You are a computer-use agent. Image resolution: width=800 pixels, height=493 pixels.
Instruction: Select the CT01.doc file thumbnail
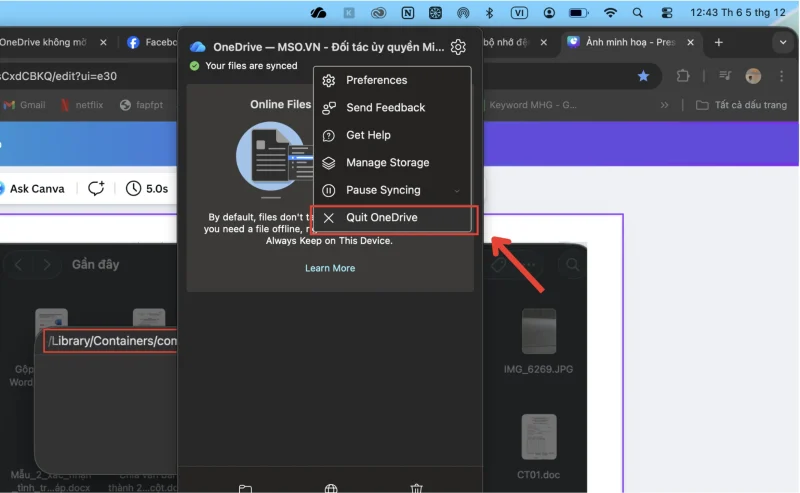[x=539, y=437]
